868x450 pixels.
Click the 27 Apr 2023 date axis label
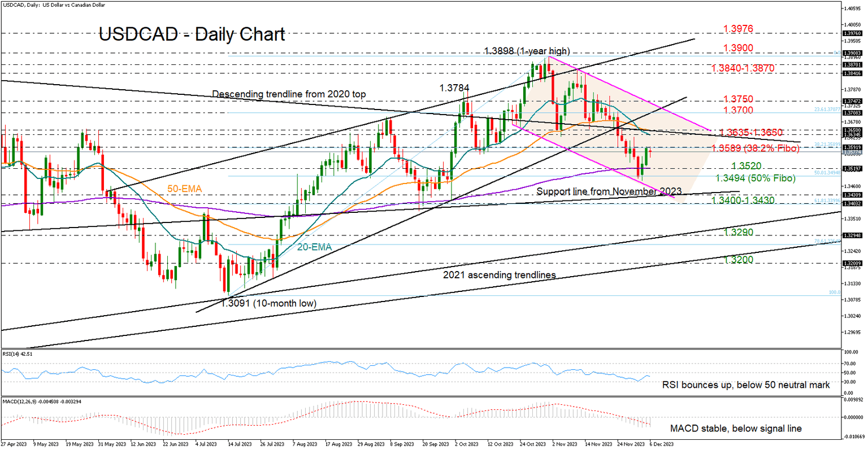(14, 444)
